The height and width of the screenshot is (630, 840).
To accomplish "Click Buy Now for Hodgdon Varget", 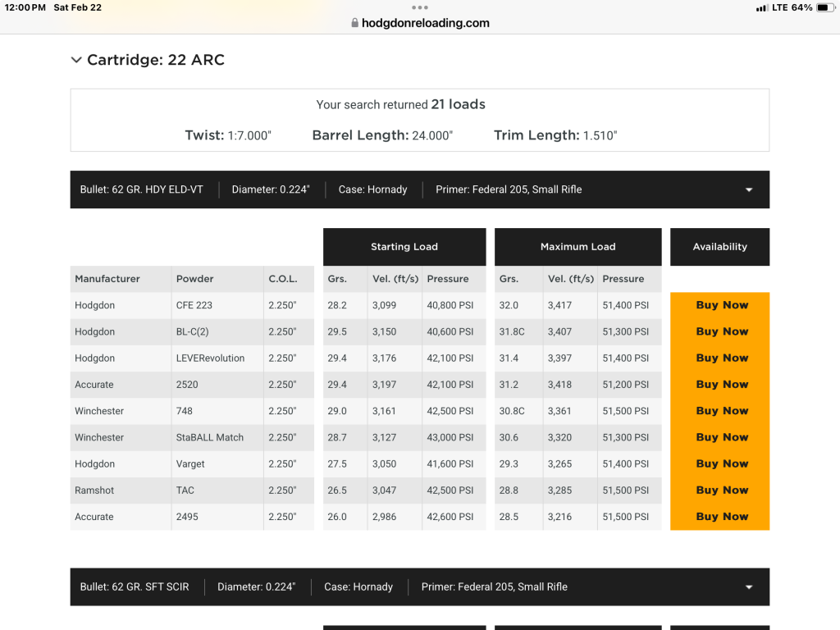I will pos(721,463).
